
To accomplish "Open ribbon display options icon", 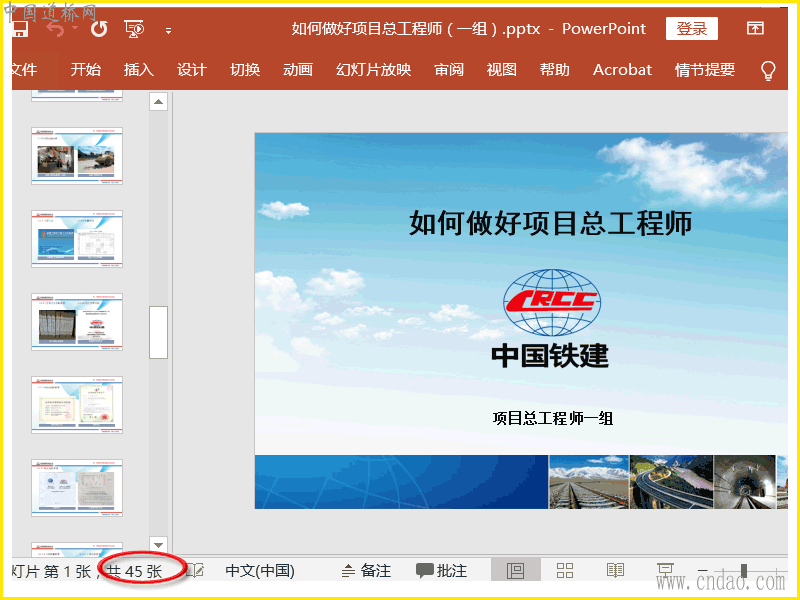I will pos(755,29).
